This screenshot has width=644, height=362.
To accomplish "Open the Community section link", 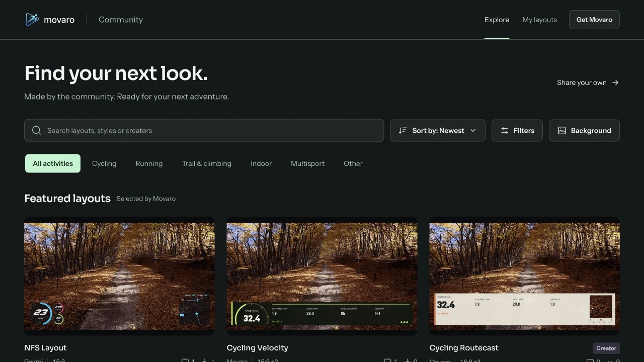I will tap(121, 20).
